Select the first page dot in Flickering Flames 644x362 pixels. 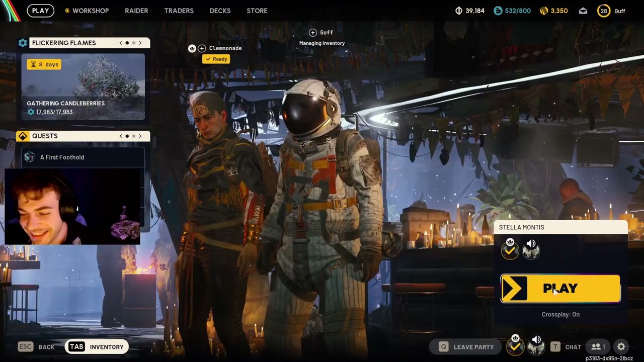[x=127, y=43]
